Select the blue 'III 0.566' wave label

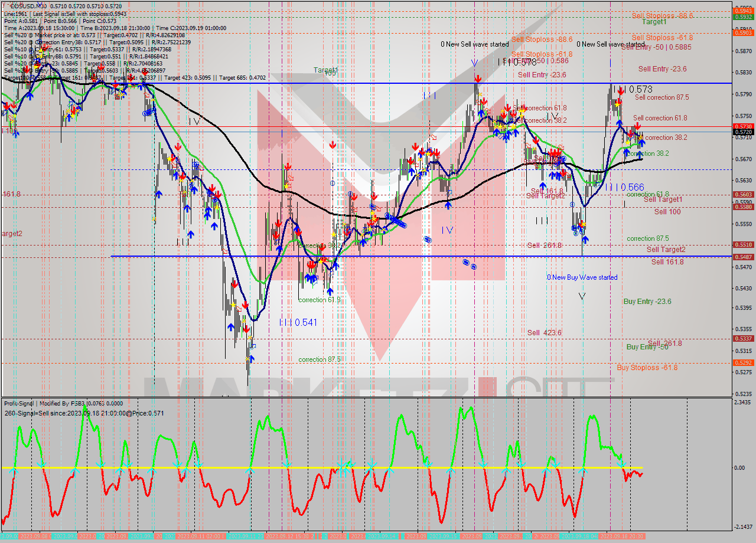tap(624, 187)
